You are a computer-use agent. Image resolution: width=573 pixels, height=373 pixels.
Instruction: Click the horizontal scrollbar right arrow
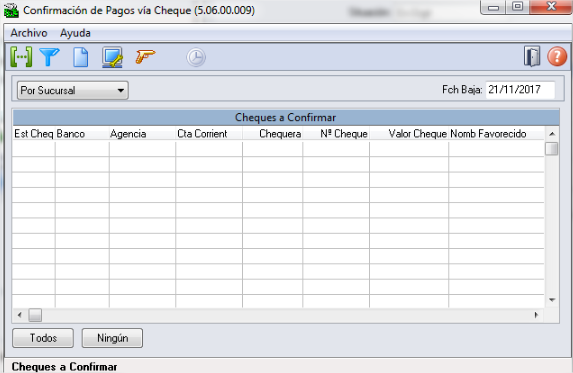(536, 315)
